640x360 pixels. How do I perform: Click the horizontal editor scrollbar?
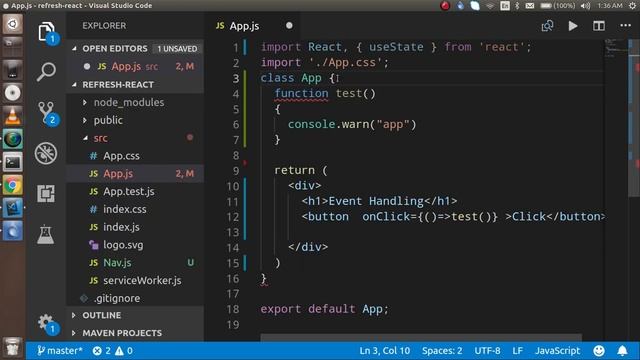pyautogui.click(x=421, y=338)
